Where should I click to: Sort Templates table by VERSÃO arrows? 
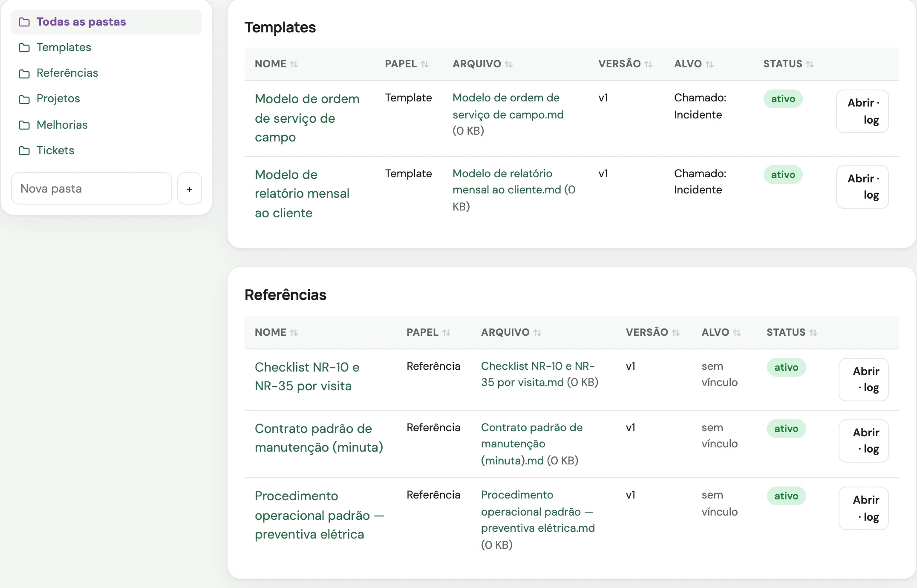[649, 64]
